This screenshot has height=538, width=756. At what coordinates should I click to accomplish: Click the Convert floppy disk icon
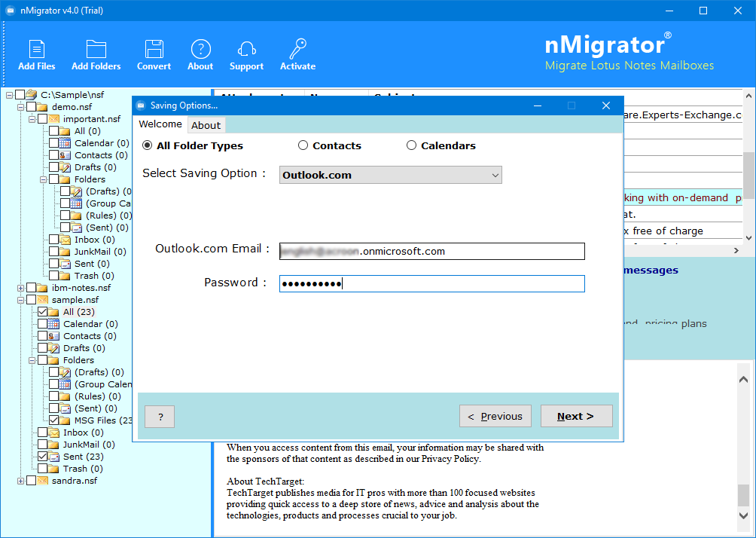point(154,49)
